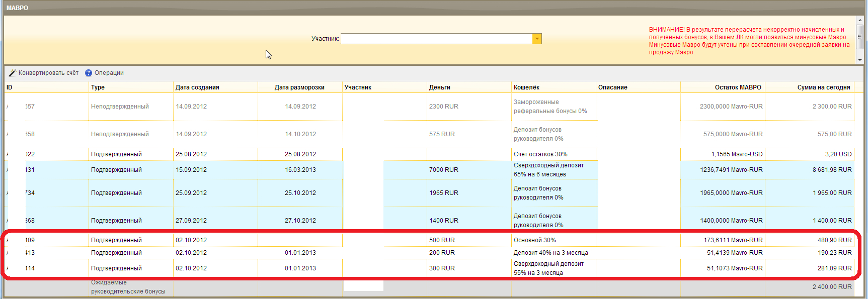Viewport: 868px width, 299px height.
Task: Sort by the Type column header
Action: point(131,87)
